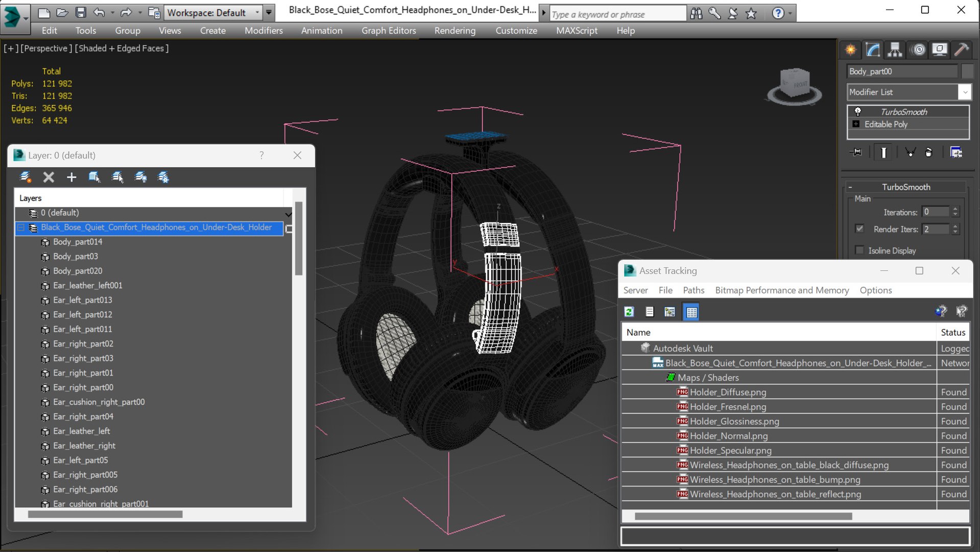Screen dimensions: 980x552
Task: Open the Workspace: Default dropdown
Action: [x=213, y=12]
